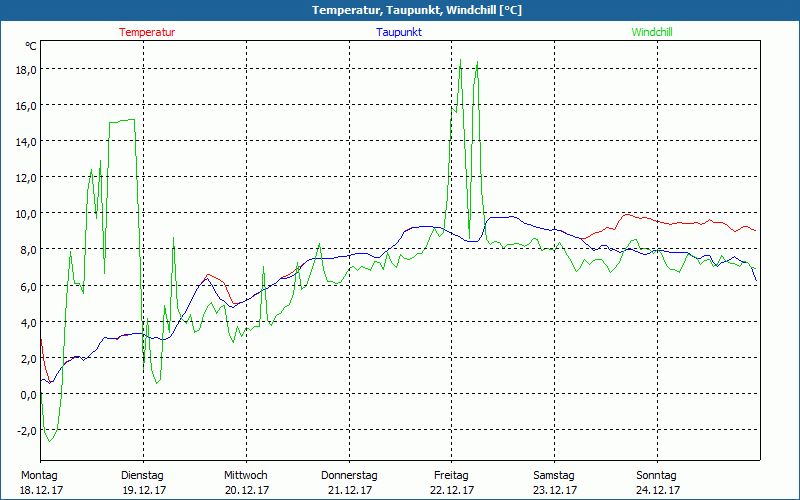Click the 16,0 y-axis tick label
800x500 pixels.
pos(25,105)
